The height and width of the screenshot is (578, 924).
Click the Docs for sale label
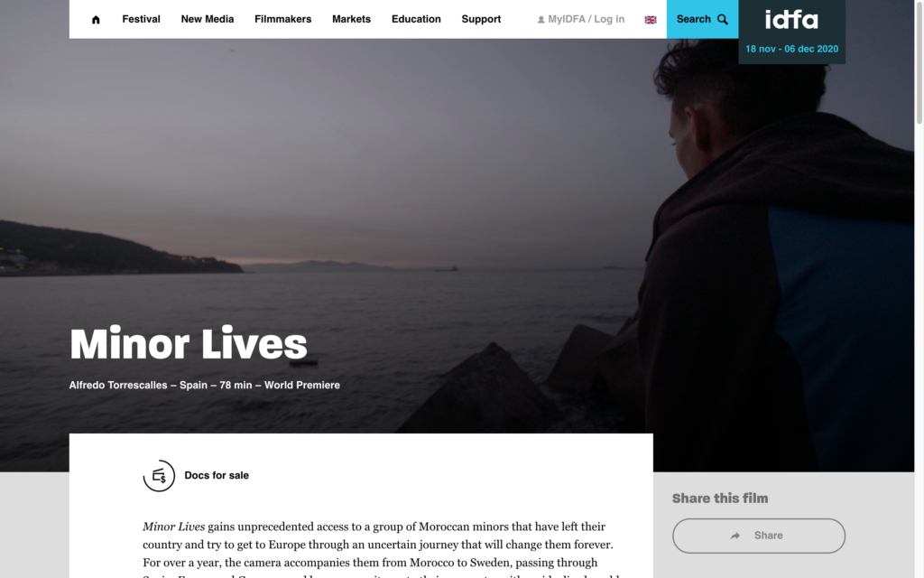217,475
